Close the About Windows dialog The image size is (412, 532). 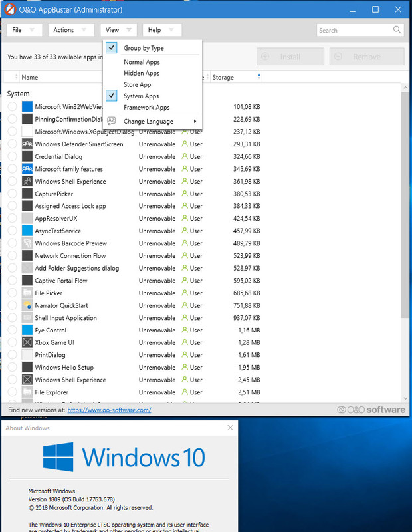[x=230, y=428]
